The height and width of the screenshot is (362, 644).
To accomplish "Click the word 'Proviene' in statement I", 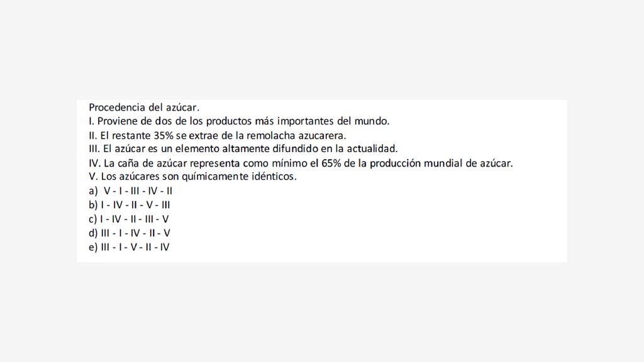I will pos(118,121).
